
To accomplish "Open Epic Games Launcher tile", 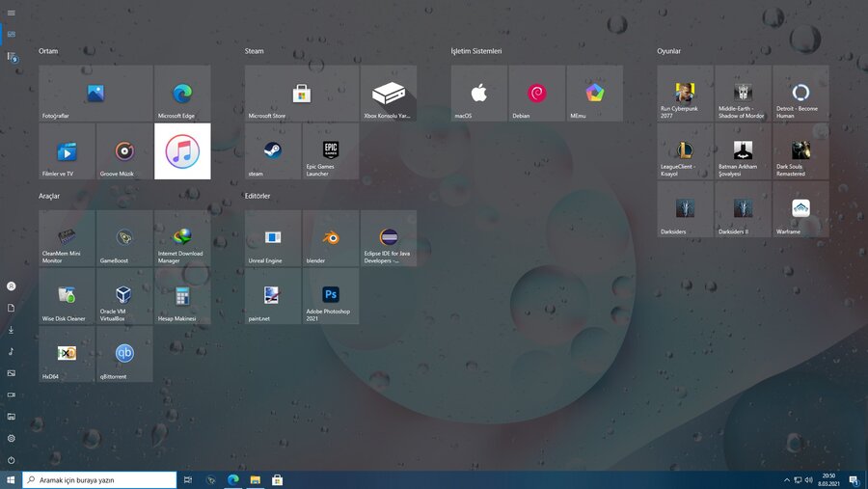I will click(331, 151).
